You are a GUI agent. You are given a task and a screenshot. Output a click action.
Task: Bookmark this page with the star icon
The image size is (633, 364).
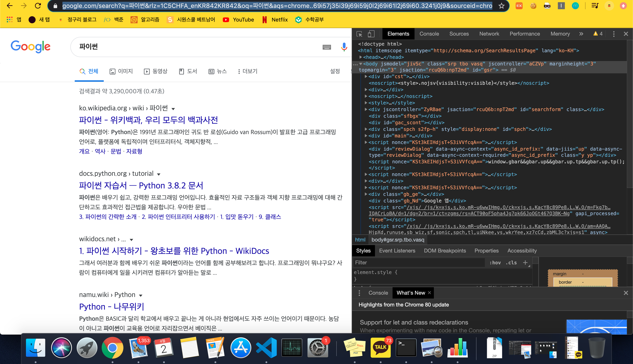(x=501, y=6)
